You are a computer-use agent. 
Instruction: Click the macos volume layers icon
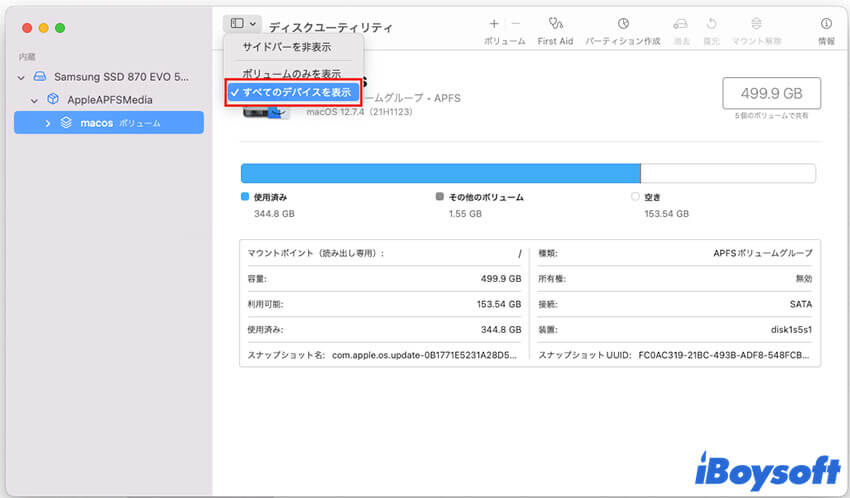click(x=66, y=122)
